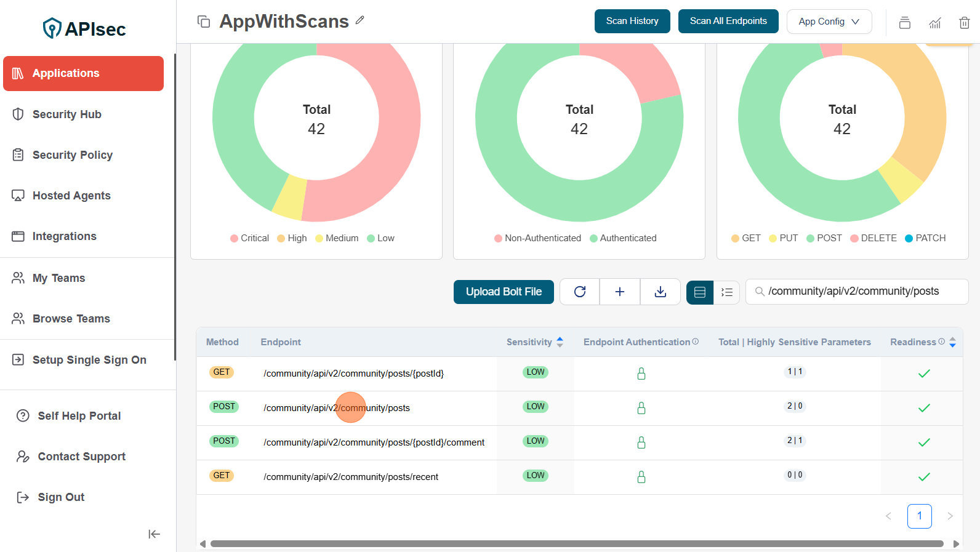The image size is (980, 552).
Task: Click the trash delete icon in header
Action: point(964,23)
